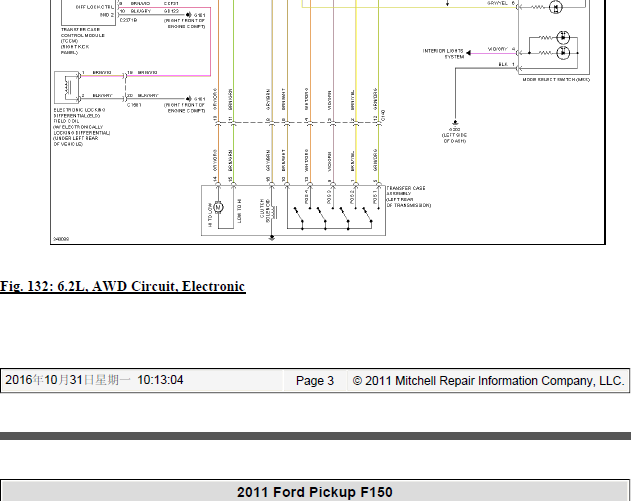The height and width of the screenshot is (501, 631).
Task: Click the "ELECTRONIC LOCKING DIFFERENTIAL" field coil label
Action: point(82,127)
